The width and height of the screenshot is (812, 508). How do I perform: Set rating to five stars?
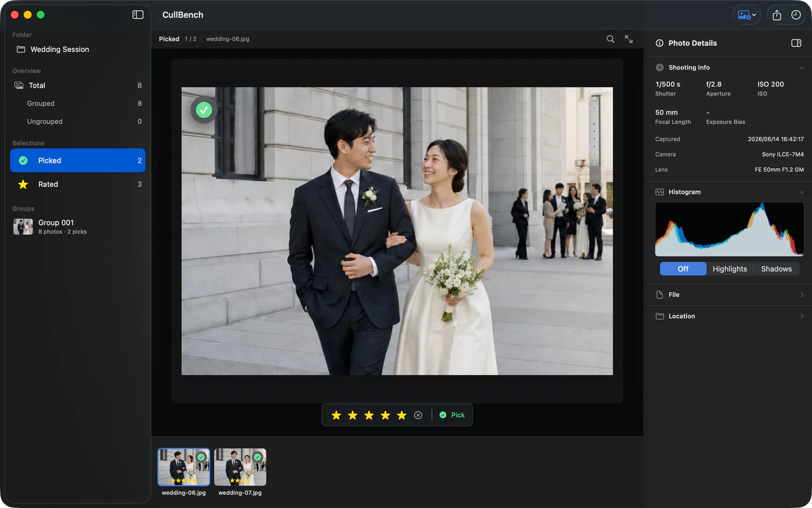point(401,415)
